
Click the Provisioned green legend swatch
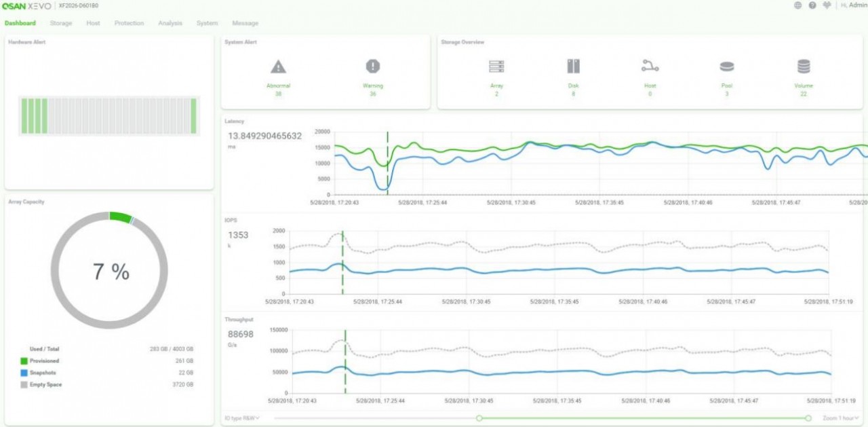click(x=24, y=361)
